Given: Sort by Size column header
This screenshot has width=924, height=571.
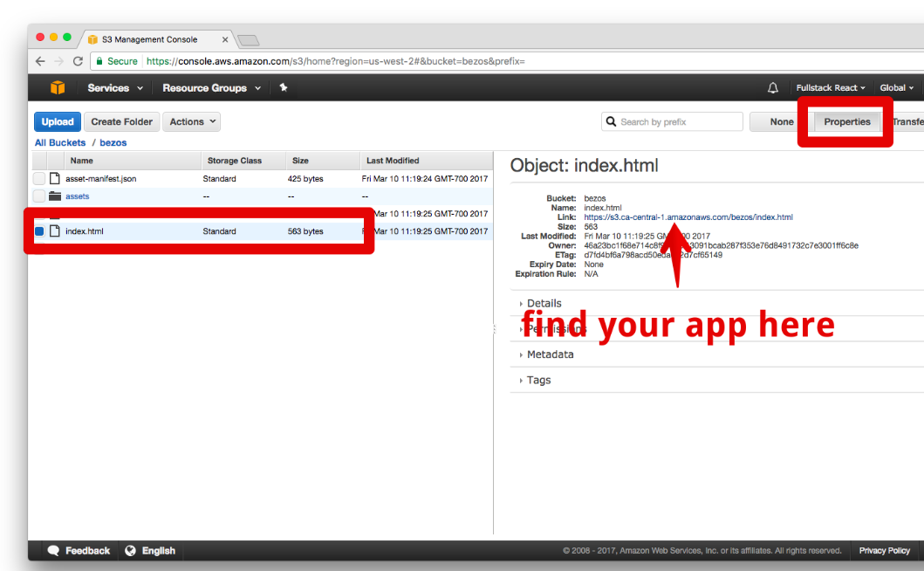Looking at the screenshot, I should coord(323,161).
